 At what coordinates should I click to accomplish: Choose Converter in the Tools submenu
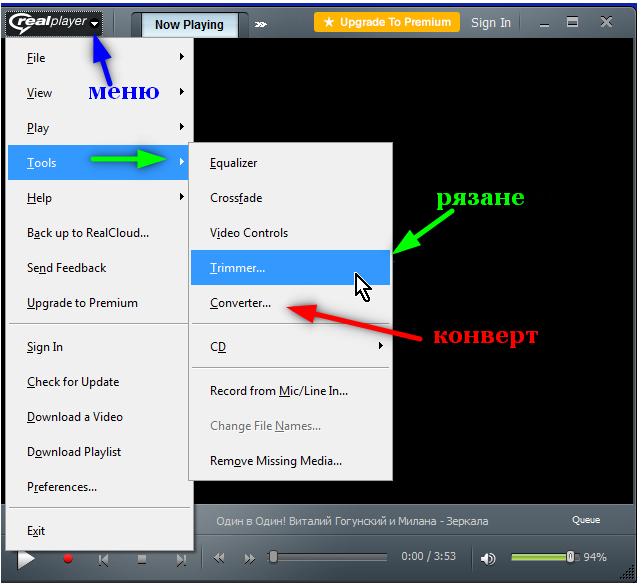[x=241, y=303]
